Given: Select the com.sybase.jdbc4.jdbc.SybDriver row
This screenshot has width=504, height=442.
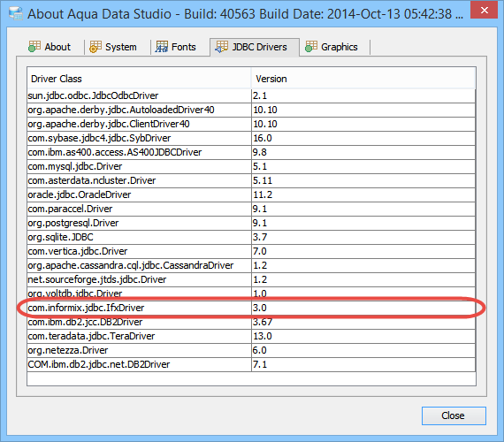Looking at the screenshot, I should (x=251, y=138).
